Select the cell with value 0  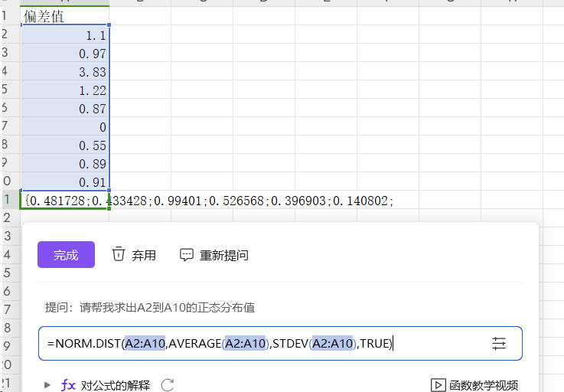tap(65, 126)
